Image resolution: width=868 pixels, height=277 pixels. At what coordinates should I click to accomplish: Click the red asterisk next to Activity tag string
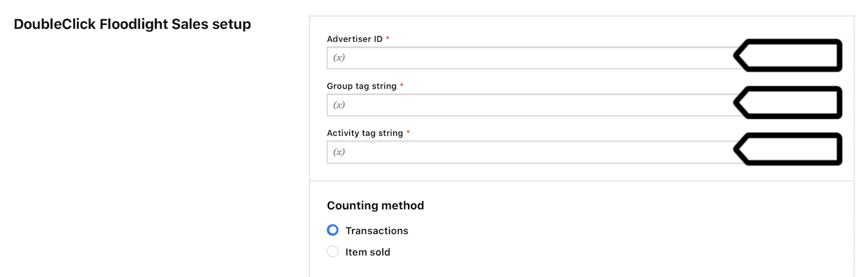pyautogui.click(x=408, y=132)
